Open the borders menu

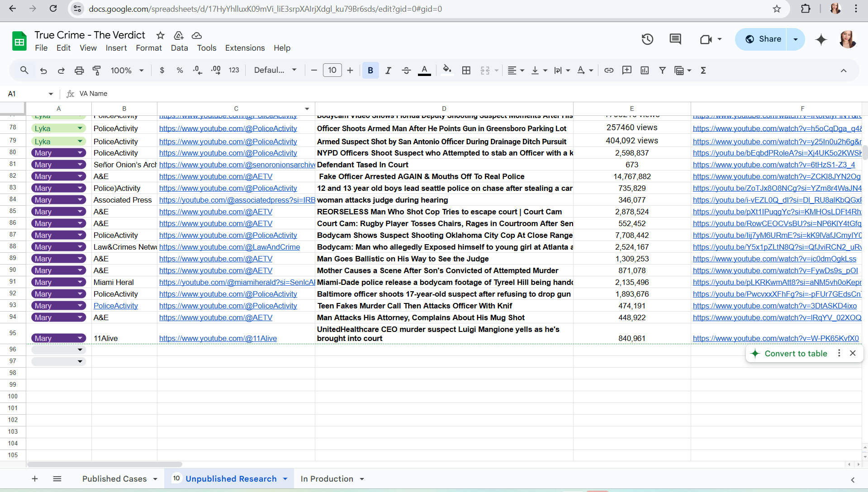point(466,70)
